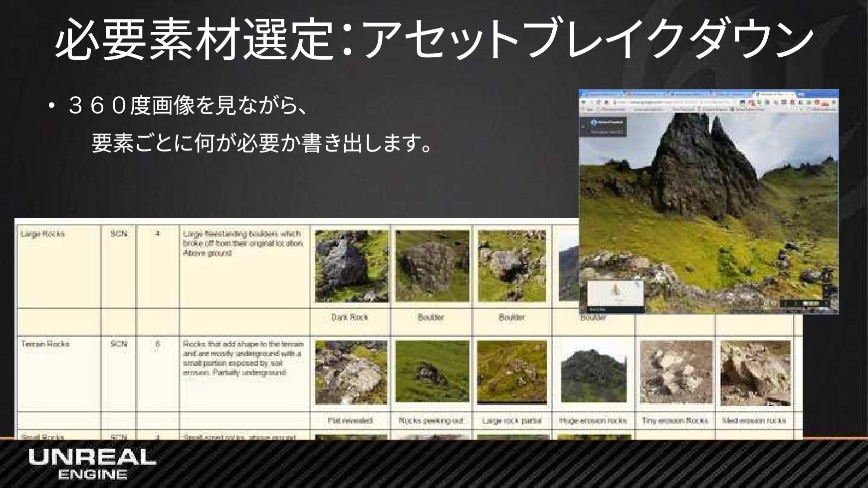
Task: Click the "Terrain Rocks" category cell
Action: (x=59, y=374)
